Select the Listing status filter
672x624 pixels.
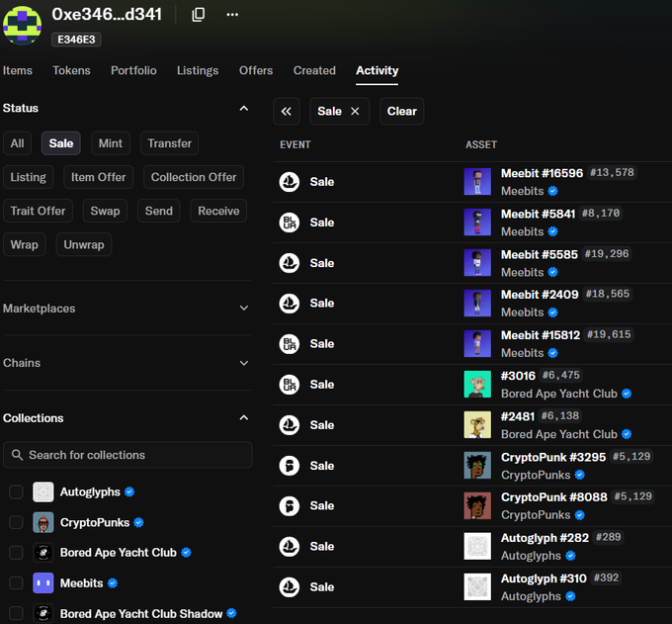click(x=29, y=177)
